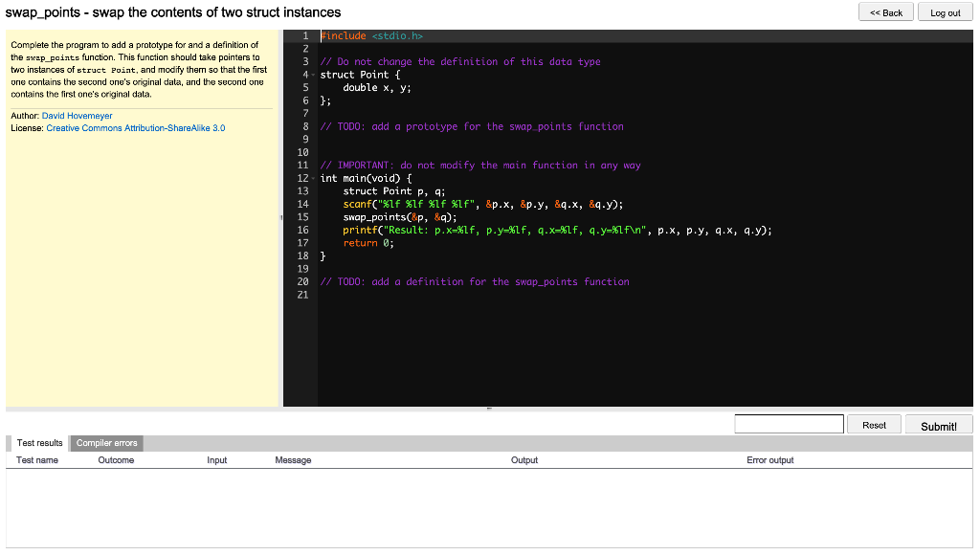Switch to the Compiler errors tab
Image resolution: width=980 pixels, height=555 pixels.
pyautogui.click(x=106, y=443)
